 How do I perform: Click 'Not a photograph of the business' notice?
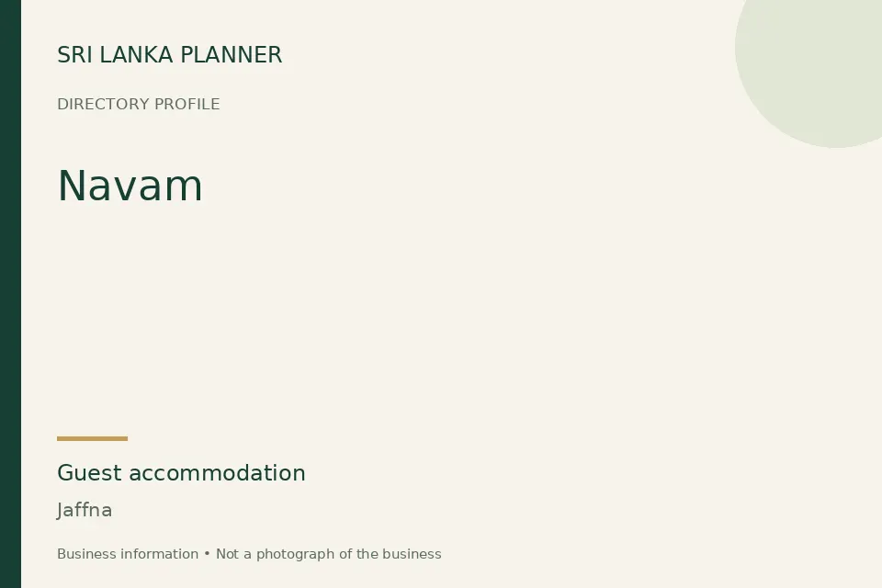(329, 554)
